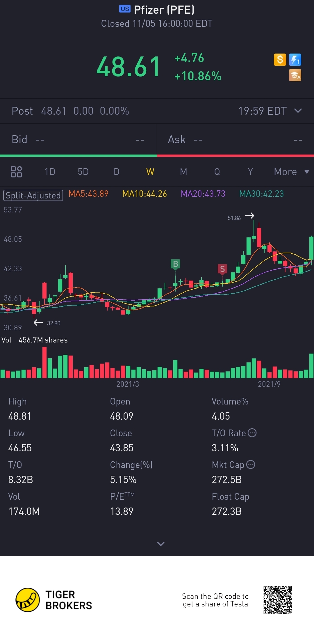
Task: Tap the Pfizer (PFE) title
Action: pos(164,10)
